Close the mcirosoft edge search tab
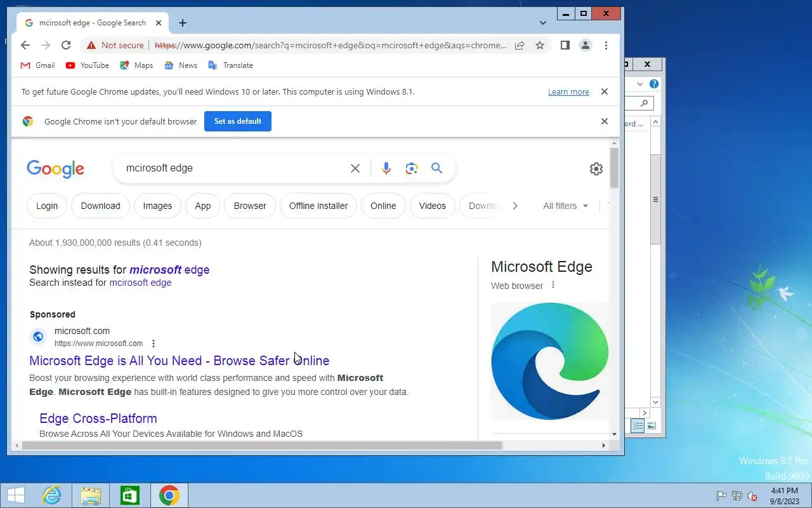 click(159, 23)
